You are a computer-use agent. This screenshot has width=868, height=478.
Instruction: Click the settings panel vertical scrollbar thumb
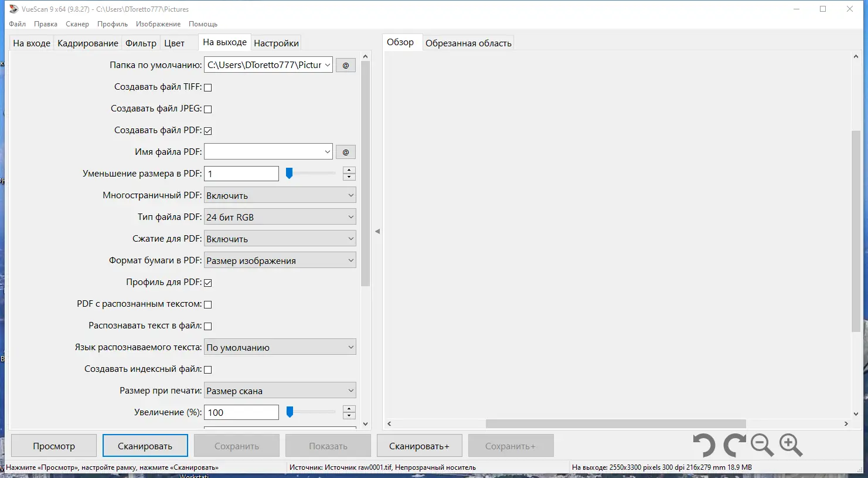tap(366, 174)
